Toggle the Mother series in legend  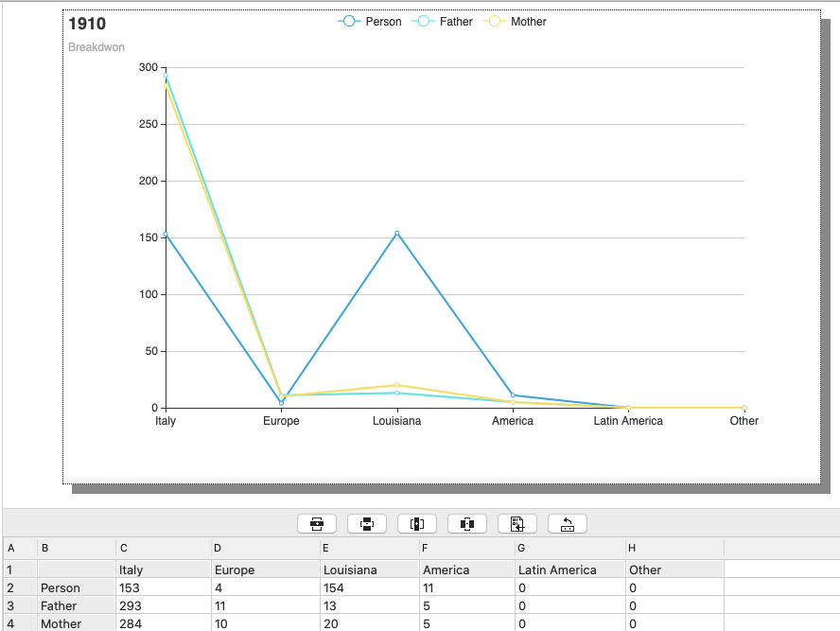pyautogui.click(x=516, y=22)
